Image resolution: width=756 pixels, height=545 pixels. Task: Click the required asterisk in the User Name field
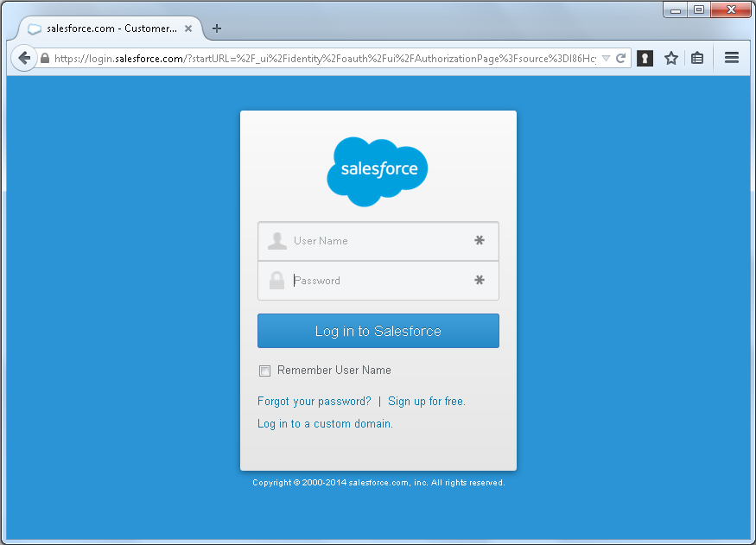[x=480, y=241]
